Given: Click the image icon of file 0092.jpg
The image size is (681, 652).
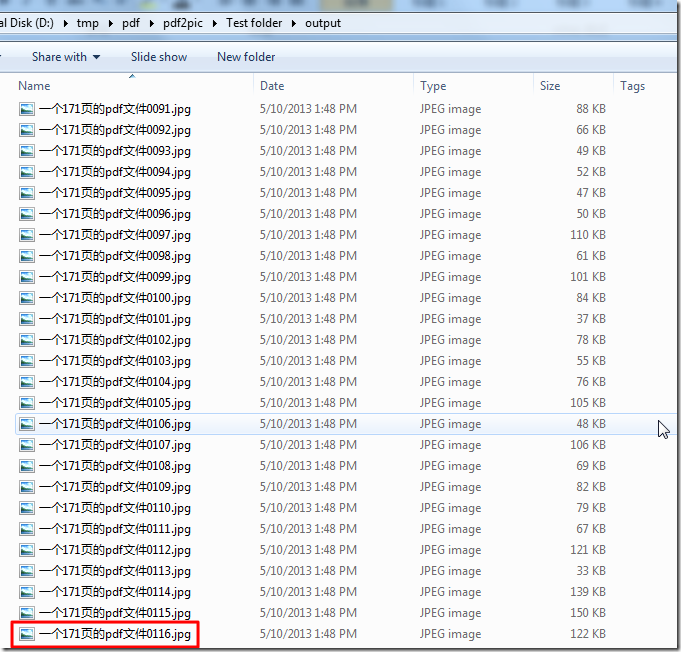Looking at the screenshot, I should pos(26,130).
